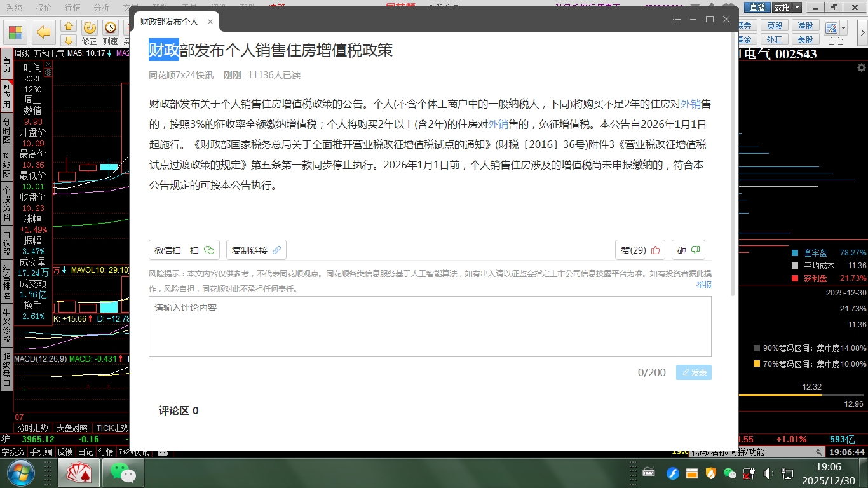The width and height of the screenshot is (868, 488).
Task: Open the 行情 menu in top bar
Action: 72,8
